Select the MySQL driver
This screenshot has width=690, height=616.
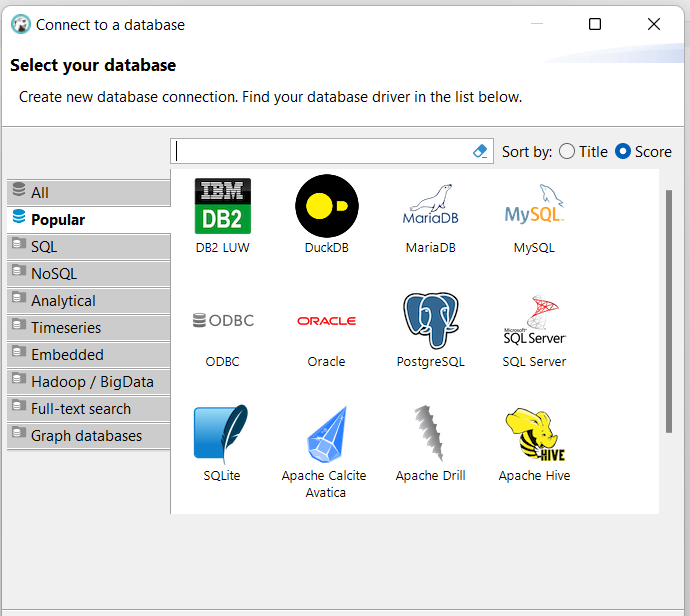[534, 207]
